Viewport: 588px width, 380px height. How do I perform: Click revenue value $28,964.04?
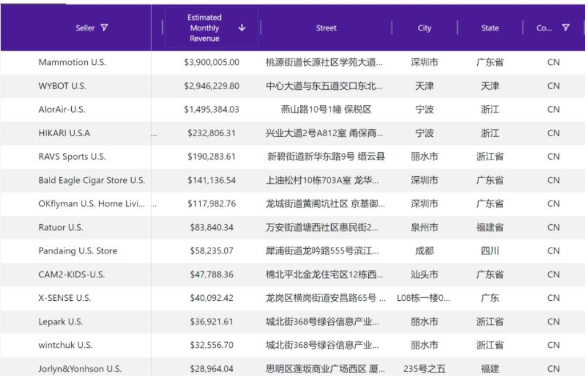212,369
